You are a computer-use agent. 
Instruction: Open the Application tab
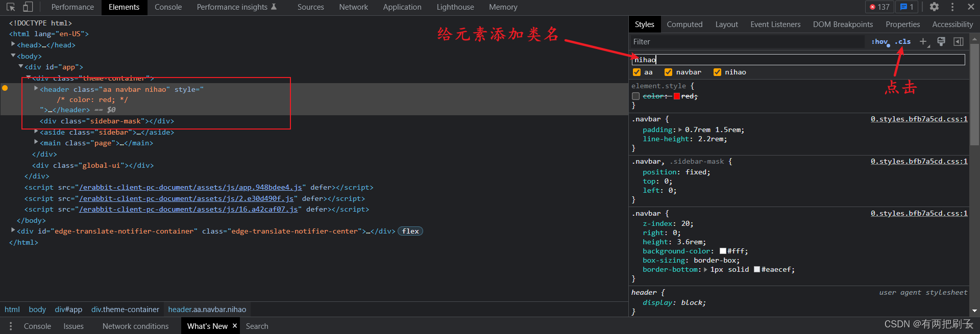tap(402, 7)
